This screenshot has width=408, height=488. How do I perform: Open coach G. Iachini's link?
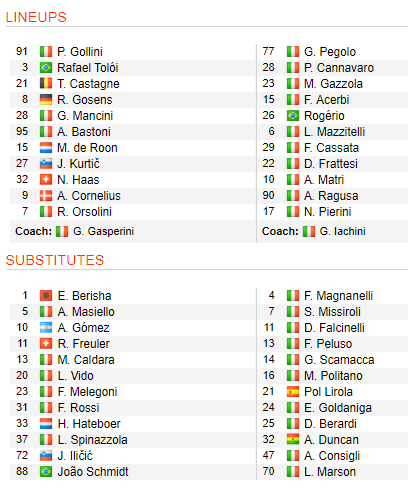pos(342,231)
